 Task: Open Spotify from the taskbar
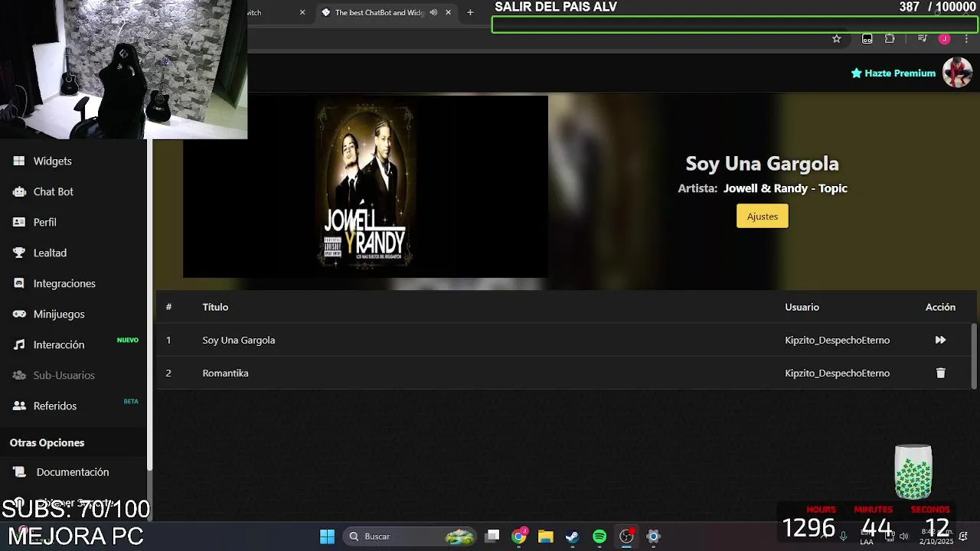pos(599,536)
